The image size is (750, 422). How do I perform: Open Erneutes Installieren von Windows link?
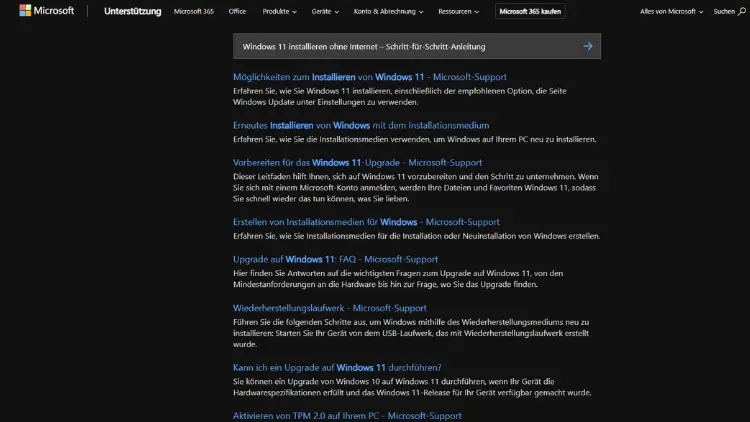(x=361, y=125)
